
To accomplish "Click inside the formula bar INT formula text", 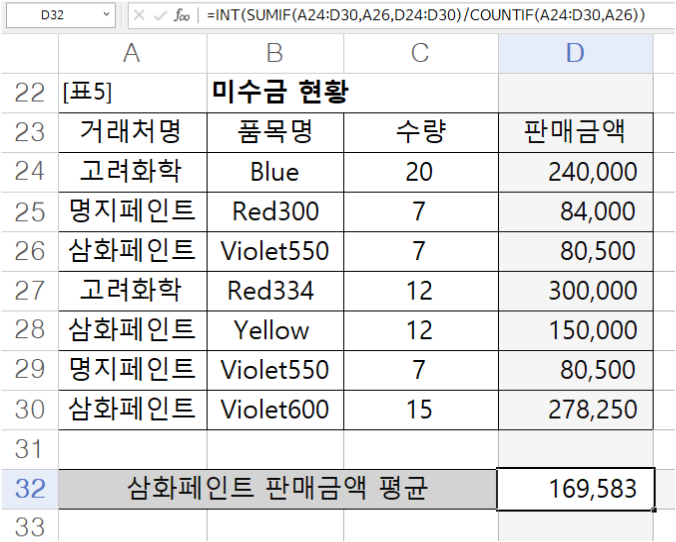I will 420,15.
